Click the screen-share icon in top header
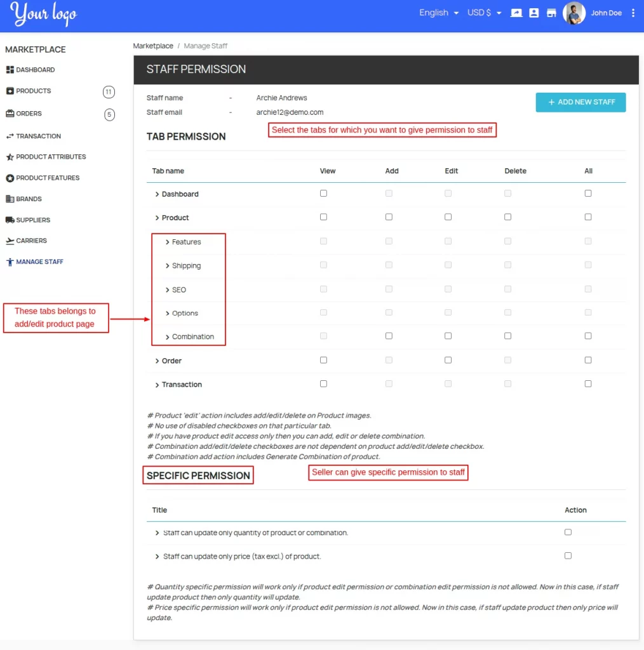This screenshot has width=644, height=650. [516, 13]
